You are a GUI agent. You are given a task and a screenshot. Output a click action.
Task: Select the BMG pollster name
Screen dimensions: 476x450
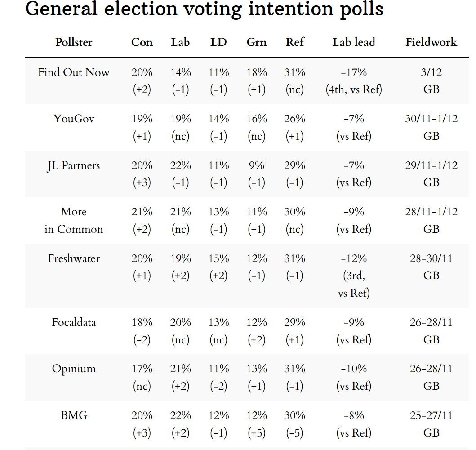pos(74,415)
